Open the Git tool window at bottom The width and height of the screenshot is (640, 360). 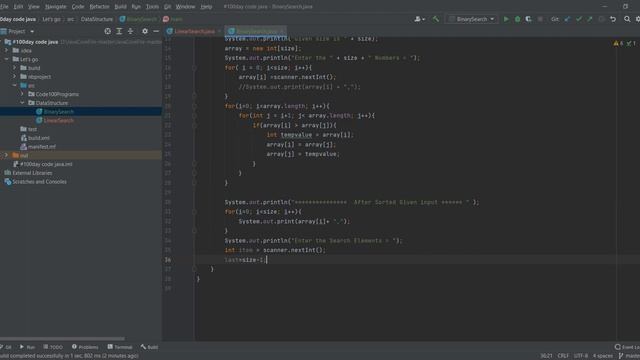click(7, 347)
